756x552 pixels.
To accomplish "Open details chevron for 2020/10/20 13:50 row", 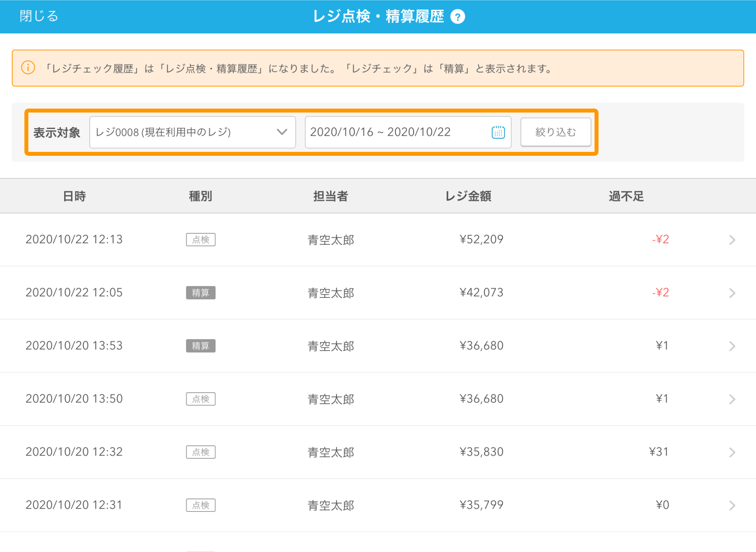I will click(732, 399).
